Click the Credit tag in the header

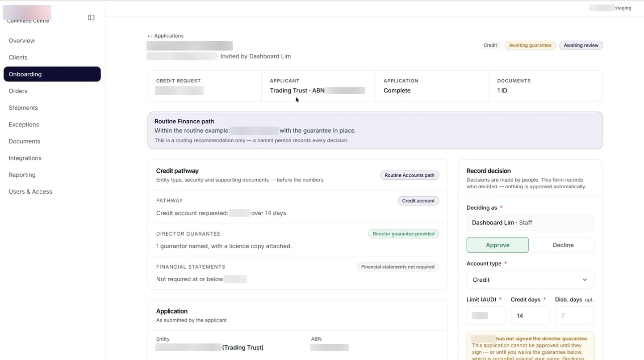pos(490,45)
